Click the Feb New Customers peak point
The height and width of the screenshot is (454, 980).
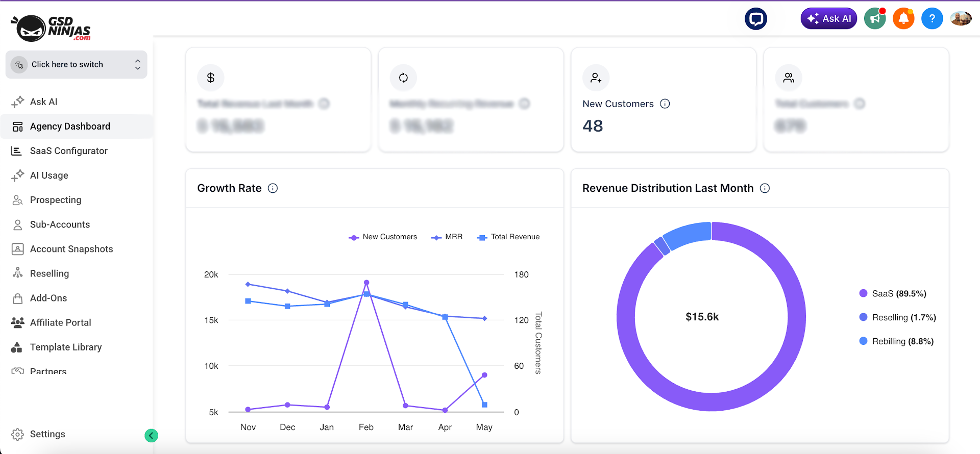[x=366, y=282]
